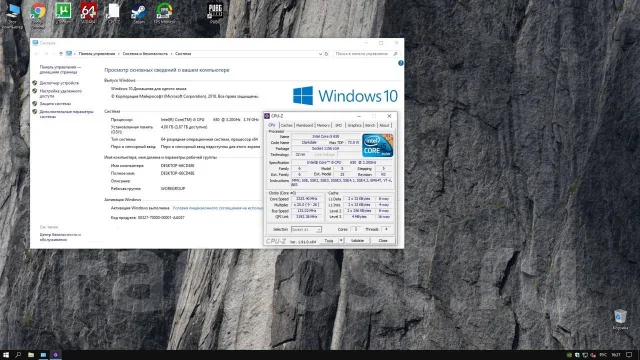Open the Action Center notifications icon

tap(629, 355)
